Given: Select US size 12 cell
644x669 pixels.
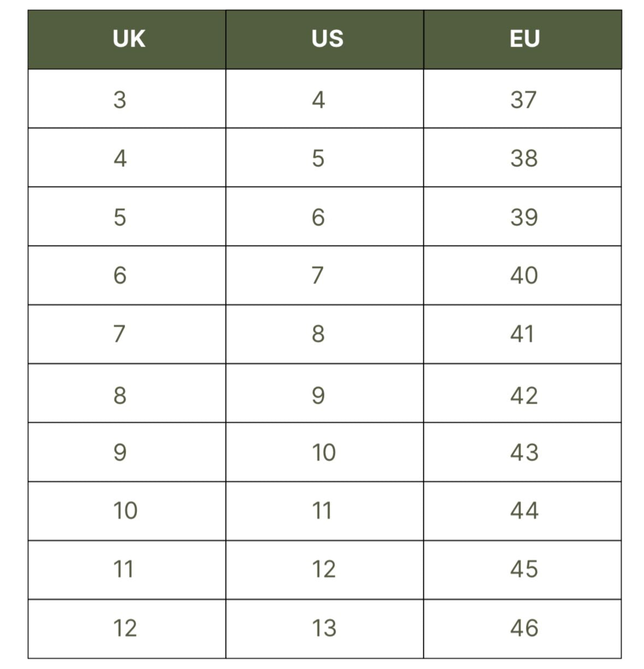Looking at the screenshot, I should coord(323,570).
